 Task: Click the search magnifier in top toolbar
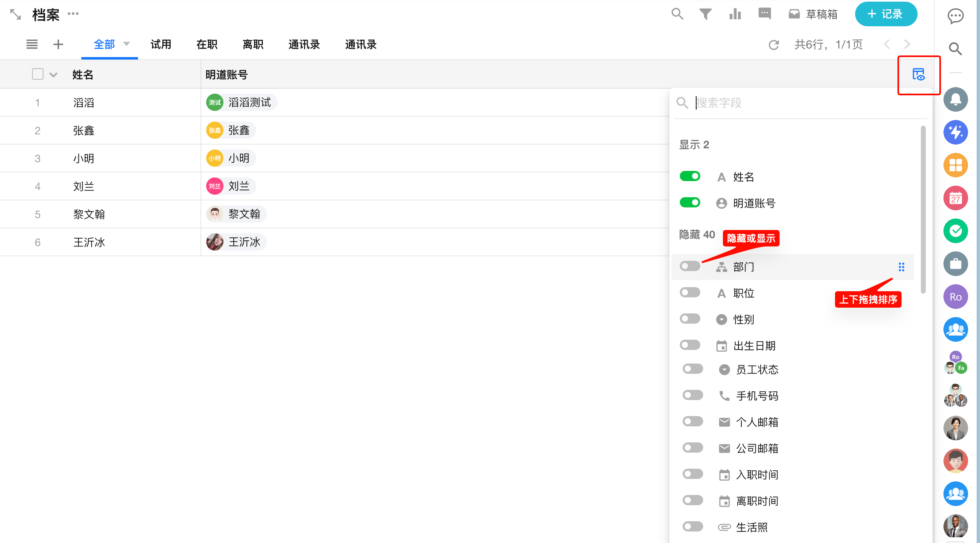coord(677,14)
